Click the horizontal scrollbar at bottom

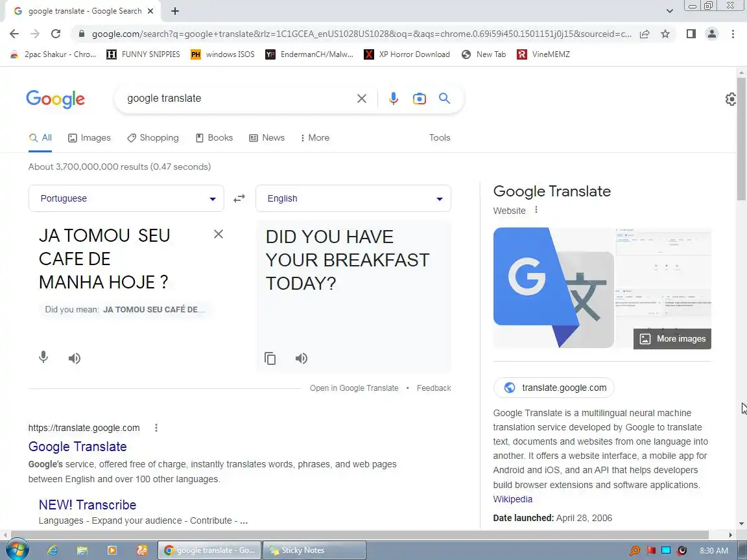360,535
